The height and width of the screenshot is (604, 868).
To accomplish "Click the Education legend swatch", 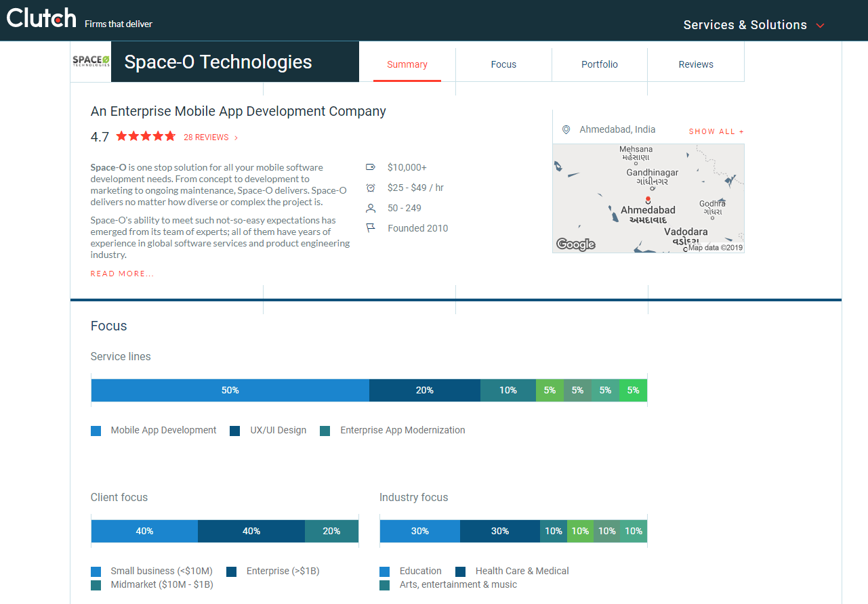I will (x=385, y=571).
